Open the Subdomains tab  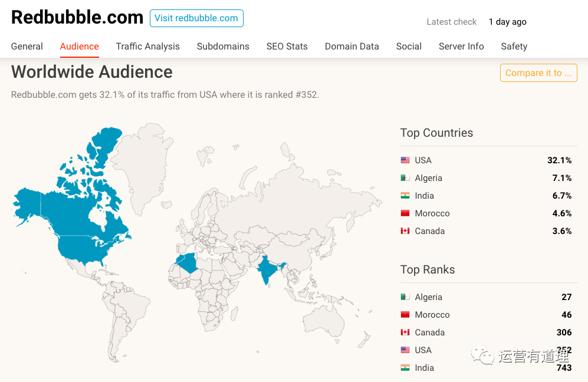pyautogui.click(x=223, y=46)
